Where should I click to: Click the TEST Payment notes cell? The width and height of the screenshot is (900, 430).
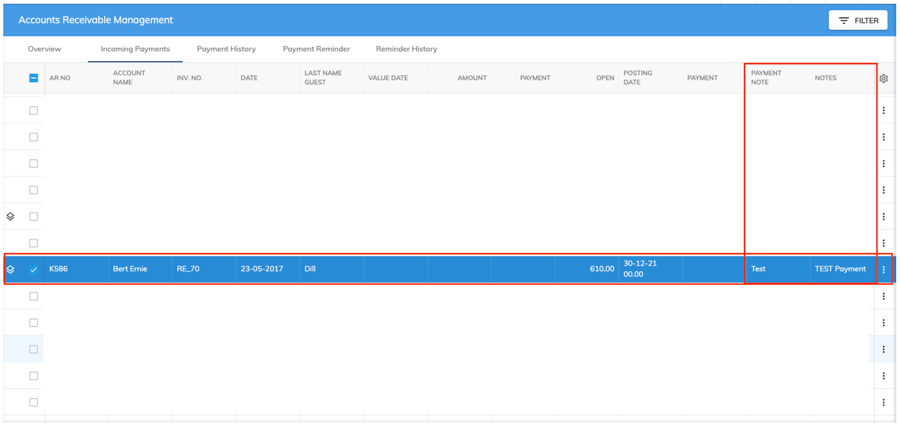pos(840,269)
